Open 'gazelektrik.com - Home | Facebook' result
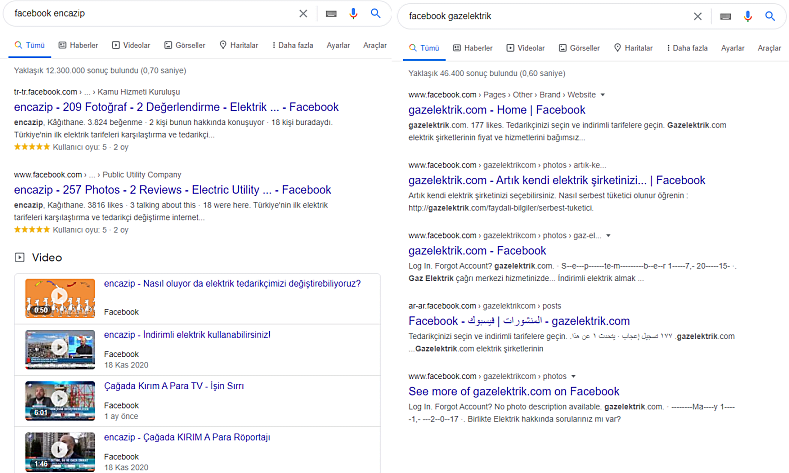Screen dimensions: 789x473 click(497, 110)
